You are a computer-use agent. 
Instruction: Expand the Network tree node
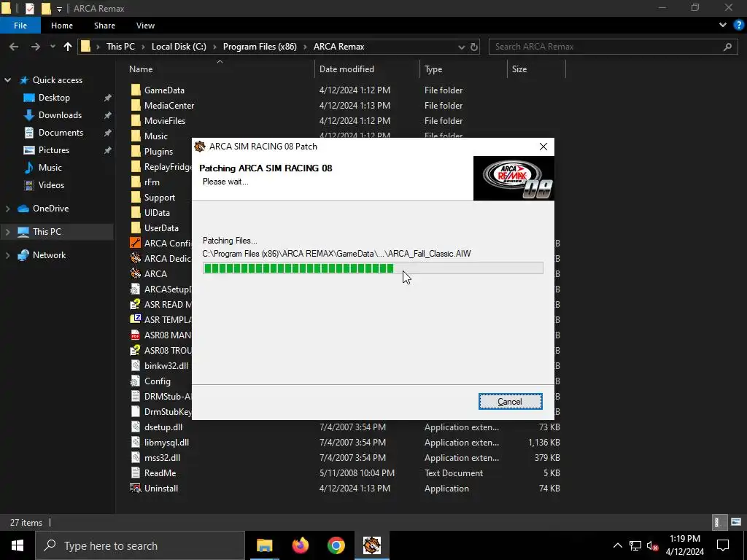[7, 255]
